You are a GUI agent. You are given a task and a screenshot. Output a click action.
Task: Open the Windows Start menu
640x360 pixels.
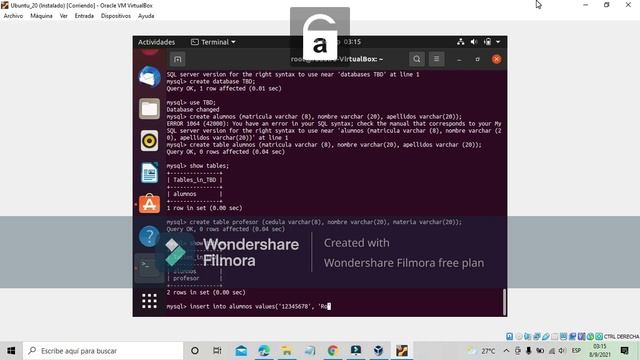point(11,351)
